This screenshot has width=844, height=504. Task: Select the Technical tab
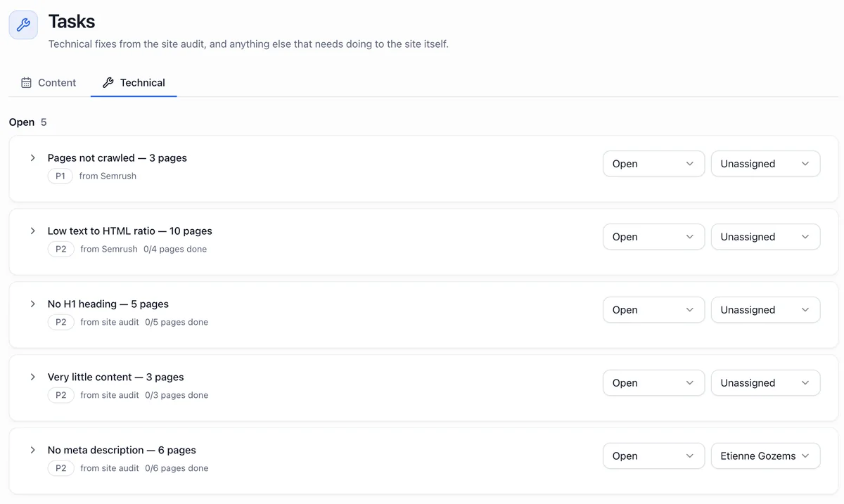[x=134, y=82]
